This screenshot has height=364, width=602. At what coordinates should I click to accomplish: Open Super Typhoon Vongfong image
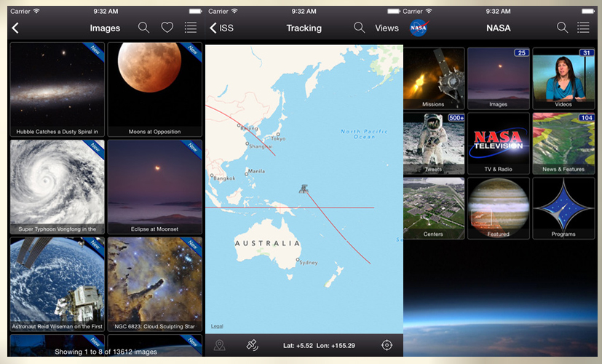tap(58, 187)
